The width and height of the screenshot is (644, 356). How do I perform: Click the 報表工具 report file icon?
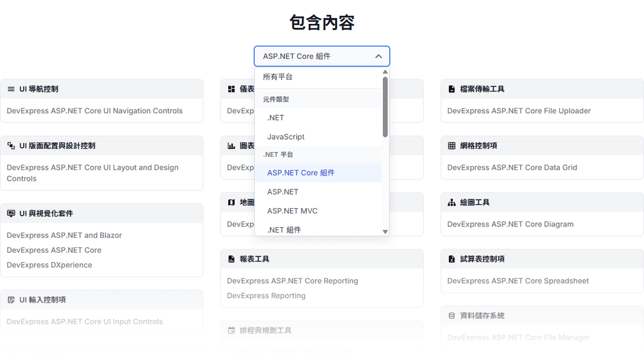(231, 259)
